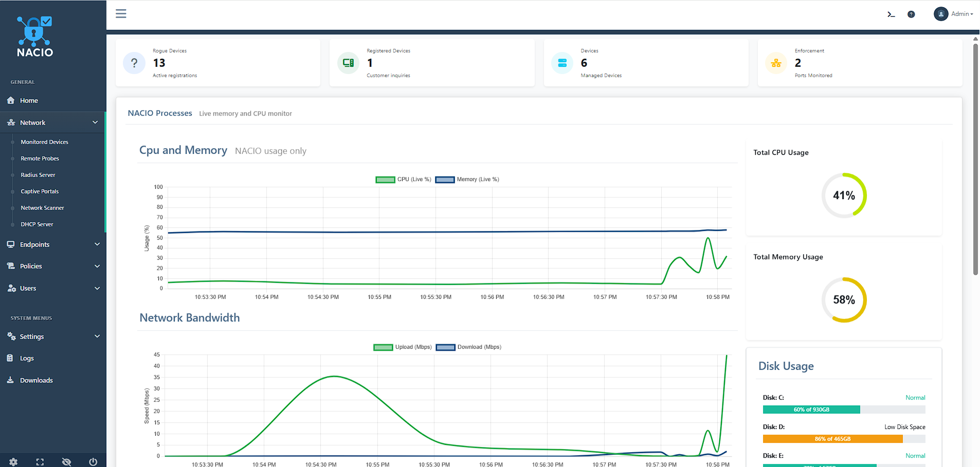This screenshot has width=980, height=467.
Task: Open Captive Portals submenu item
Action: (40, 191)
